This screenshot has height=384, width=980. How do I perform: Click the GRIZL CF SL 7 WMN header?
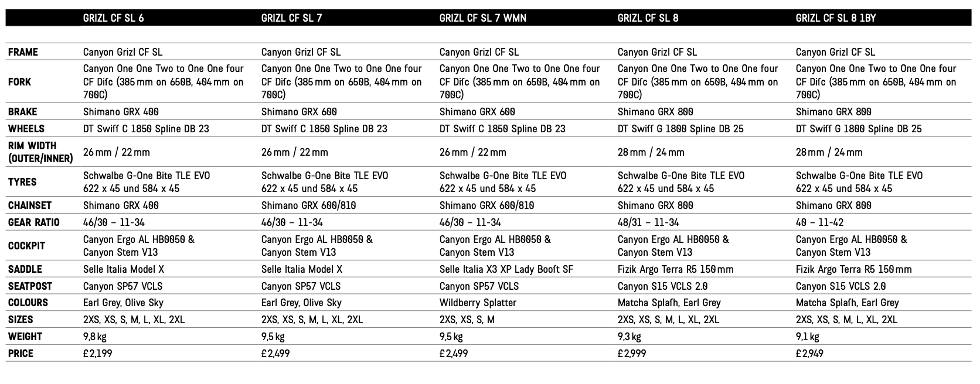click(482, 18)
